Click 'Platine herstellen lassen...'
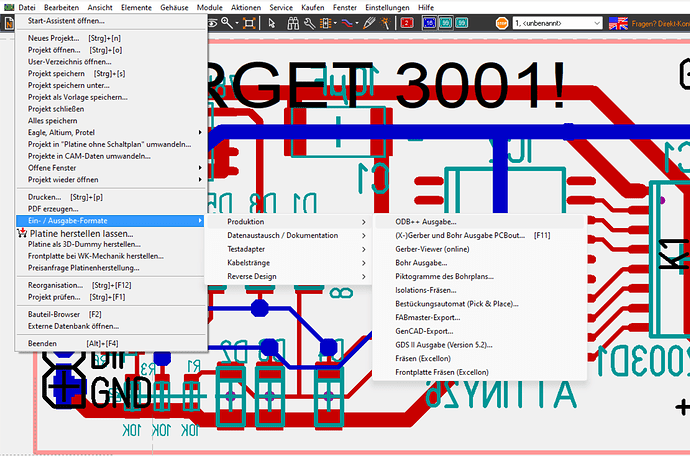Viewport: 690px width, 456px height. [110, 233]
